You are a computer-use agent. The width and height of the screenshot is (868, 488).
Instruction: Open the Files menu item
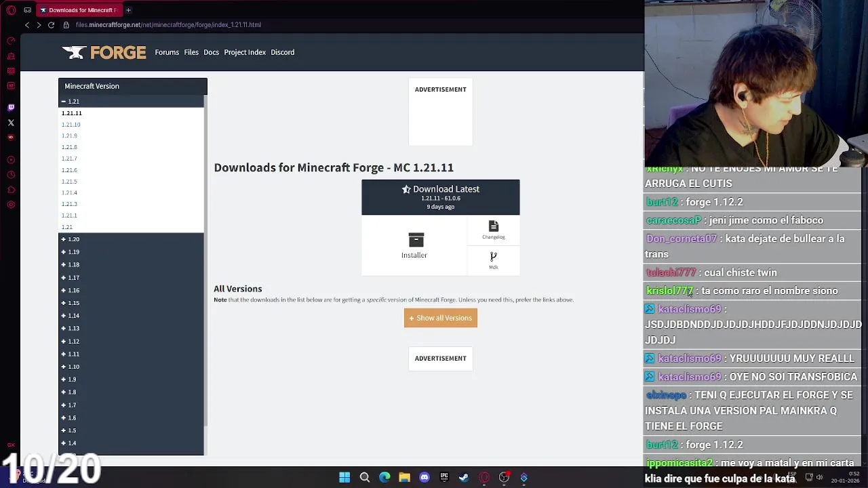pyautogui.click(x=191, y=52)
